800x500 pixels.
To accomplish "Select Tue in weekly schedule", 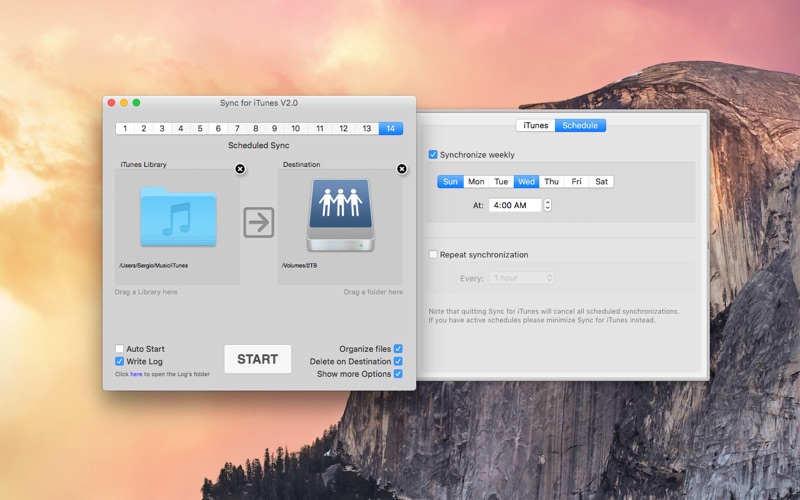I will point(501,182).
